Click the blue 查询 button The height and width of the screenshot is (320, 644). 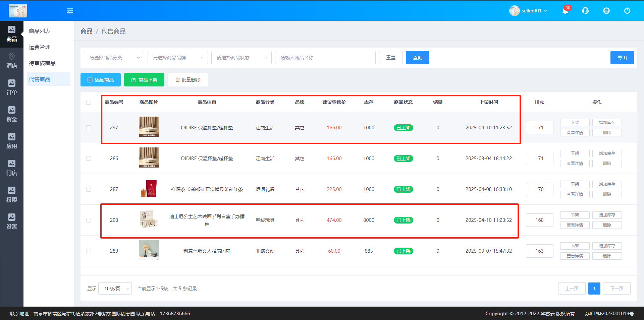pos(417,58)
